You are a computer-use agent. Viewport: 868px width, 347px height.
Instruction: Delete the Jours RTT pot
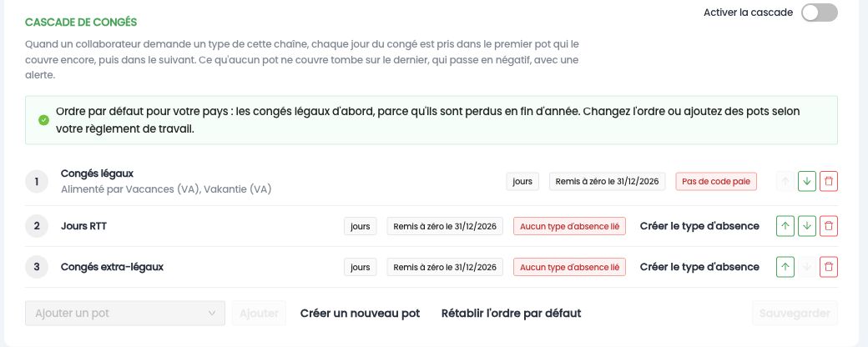[829, 226]
